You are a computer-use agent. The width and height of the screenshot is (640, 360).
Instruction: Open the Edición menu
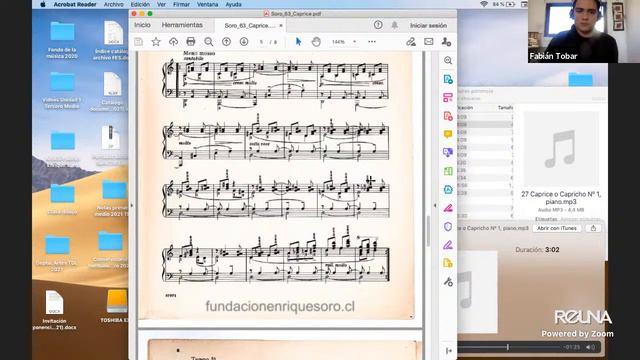(140, 4)
